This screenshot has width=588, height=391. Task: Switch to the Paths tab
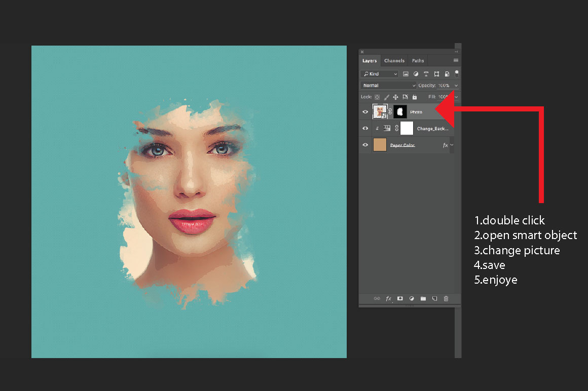pyautogui.click(x=418, y=61)
